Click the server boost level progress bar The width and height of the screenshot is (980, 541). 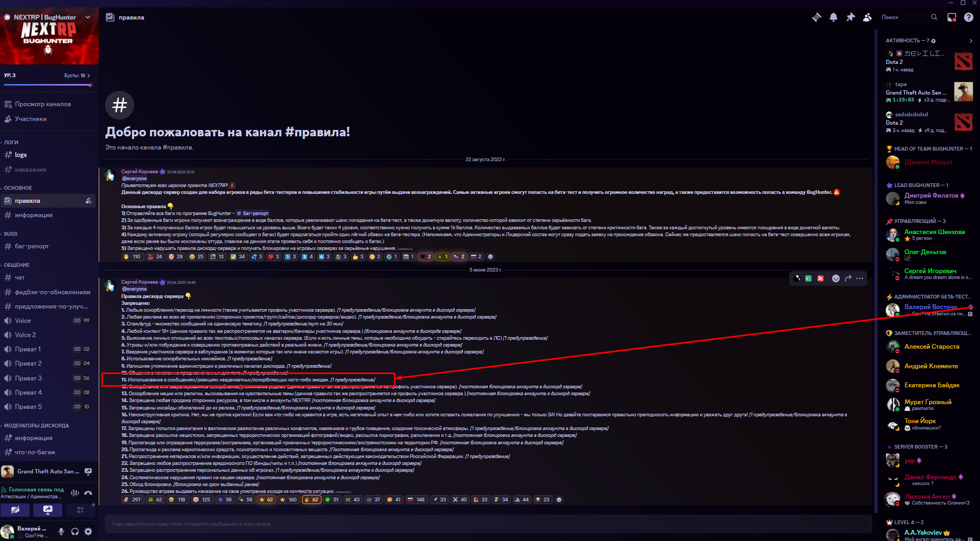(48, 85)
